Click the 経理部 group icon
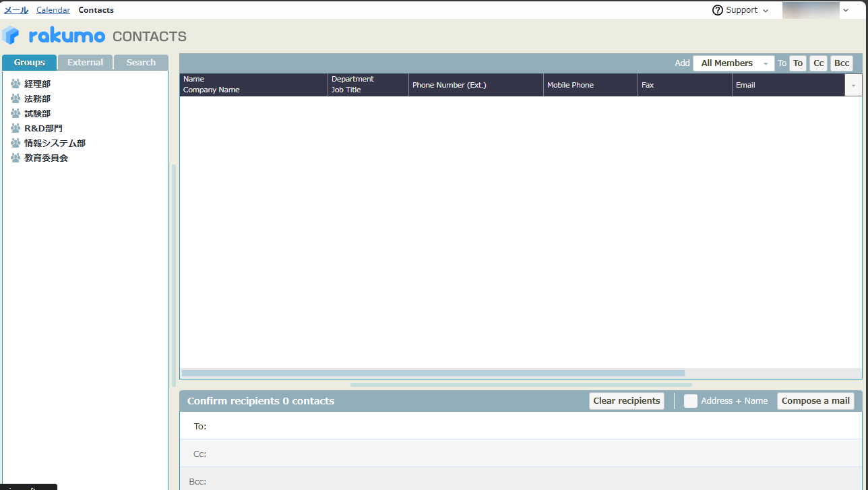This screenshot has height=490, width=868. [15, 84]
